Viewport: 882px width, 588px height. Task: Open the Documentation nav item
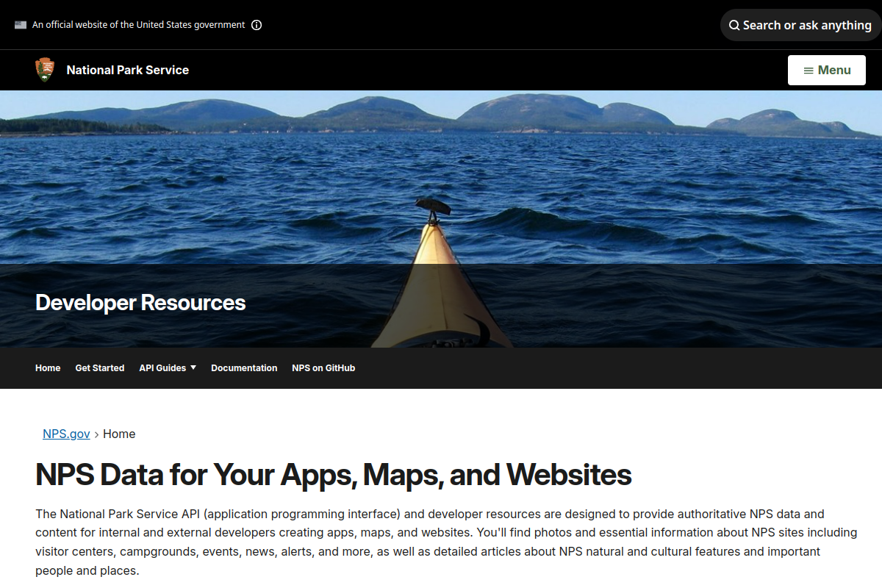pyautogui.click(x=244, y=368)
